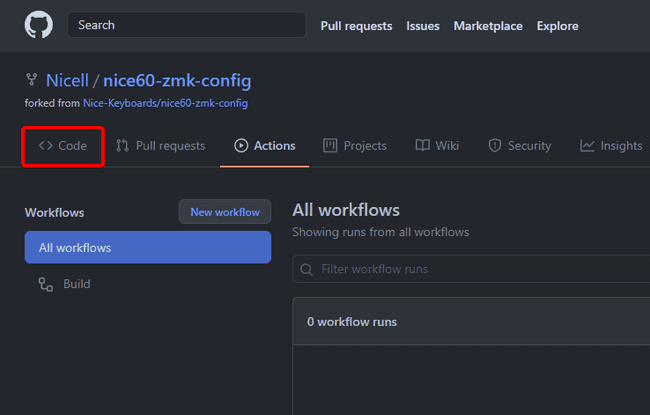Open Issues in top navigation

422,26
